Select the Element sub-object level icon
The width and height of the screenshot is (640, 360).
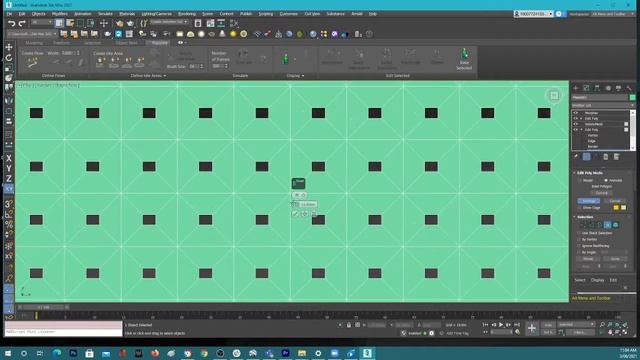[x=616, y=225]
